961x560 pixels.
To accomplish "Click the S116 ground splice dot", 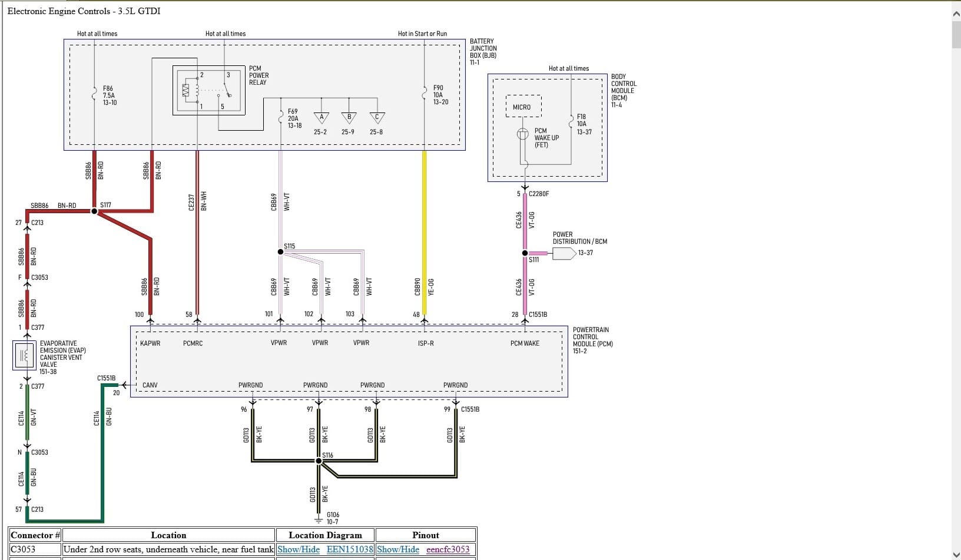I will click(319, 461).
